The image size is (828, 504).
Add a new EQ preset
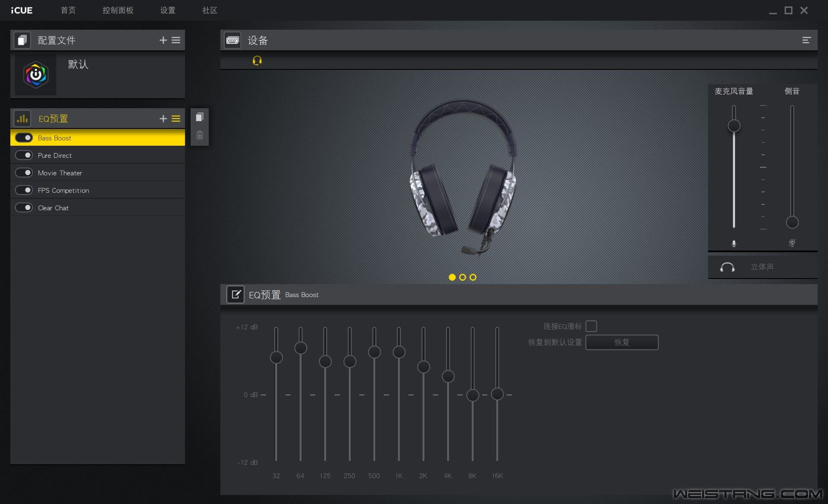click(x=163, y=119)
